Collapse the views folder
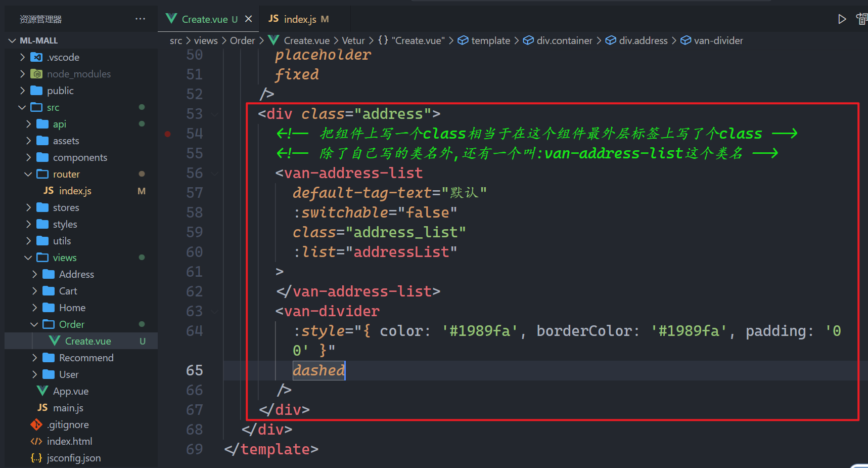This screenshot has width=868, height=468. click(x=28, y=258)
